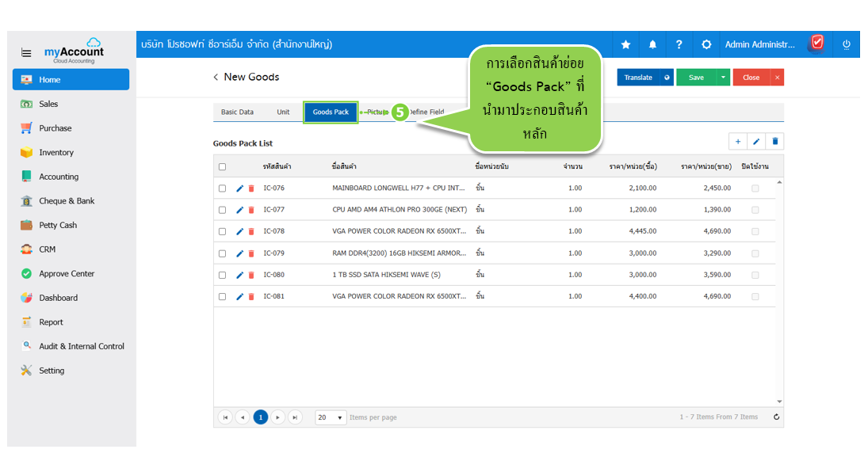Image resolution: width=868 pixels, height=472 pixels.
Task: Click the help question mark icon
Action: (x=679, y=44)
